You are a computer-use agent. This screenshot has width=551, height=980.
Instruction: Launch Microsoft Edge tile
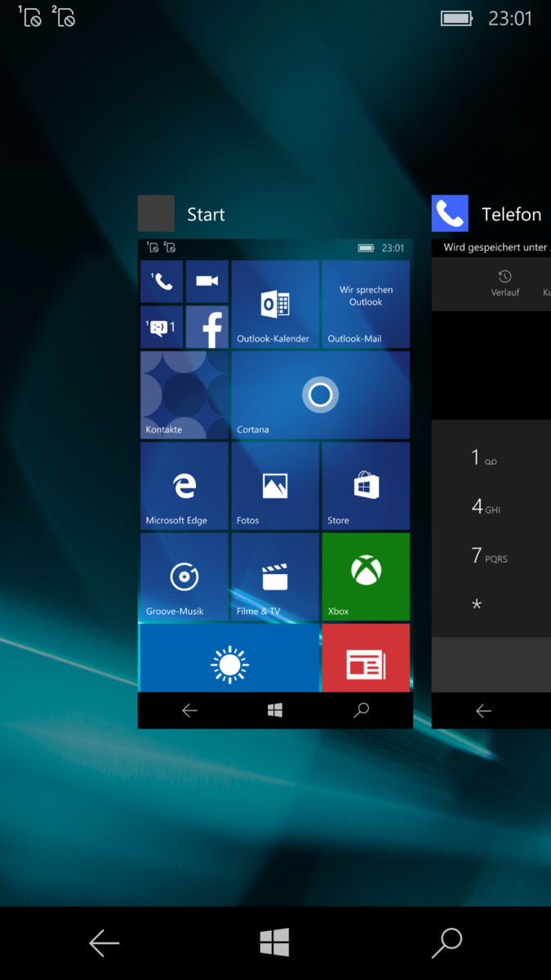point(184,486)
